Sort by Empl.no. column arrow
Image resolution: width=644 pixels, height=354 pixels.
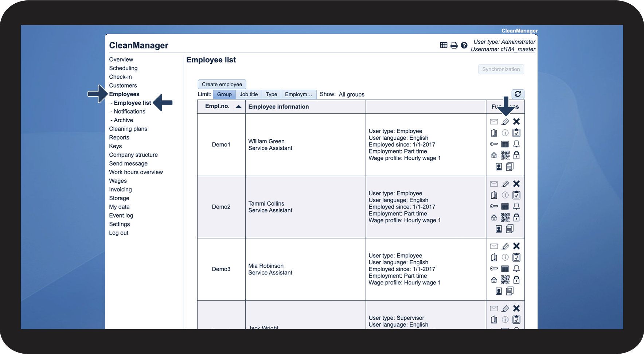tap(238, 106)
